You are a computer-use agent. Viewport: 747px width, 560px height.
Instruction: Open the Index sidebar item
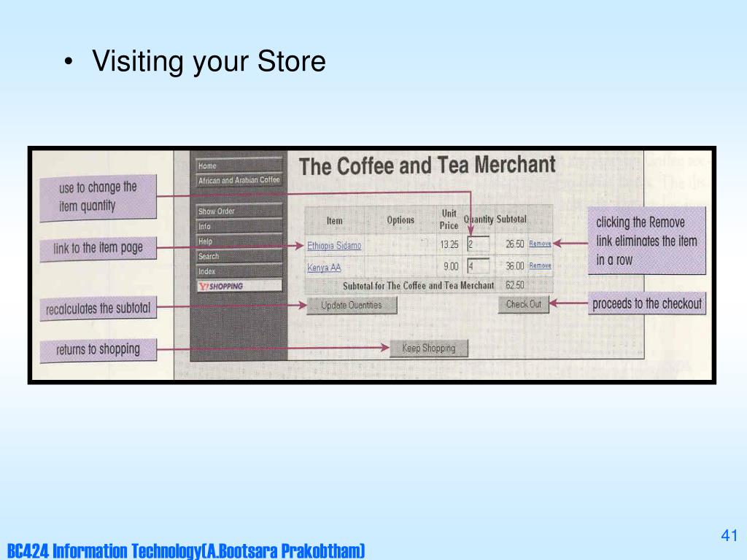(239, 271)
